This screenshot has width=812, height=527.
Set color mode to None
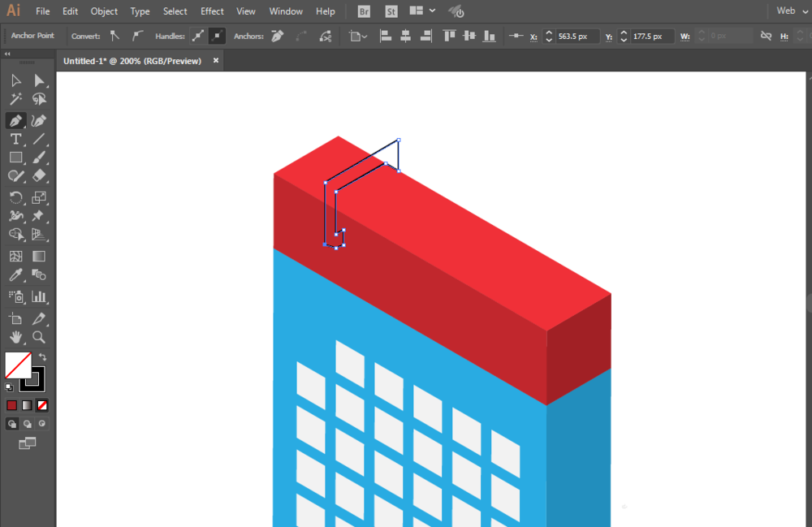42,404
